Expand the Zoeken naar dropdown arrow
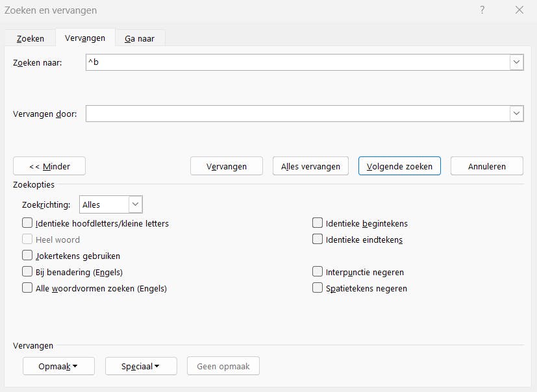537x392 pixels. click(x=517, y=62)
